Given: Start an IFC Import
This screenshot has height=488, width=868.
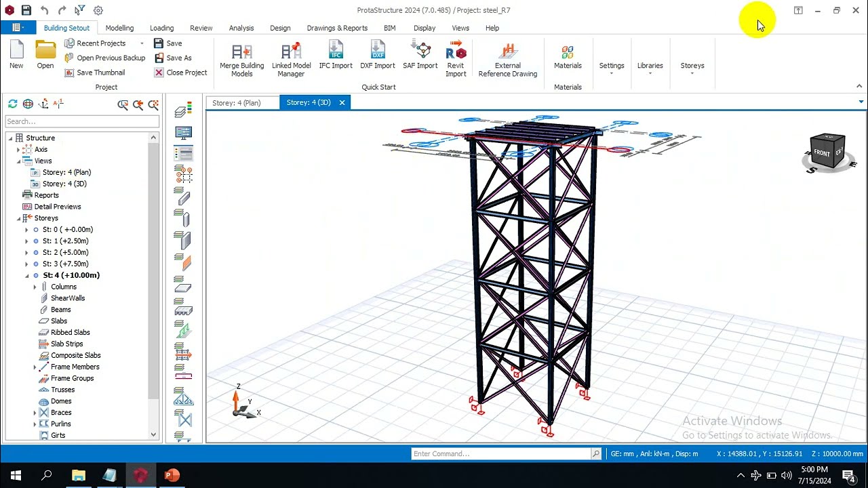Looking at the screenshot, I should click(336, 55).
